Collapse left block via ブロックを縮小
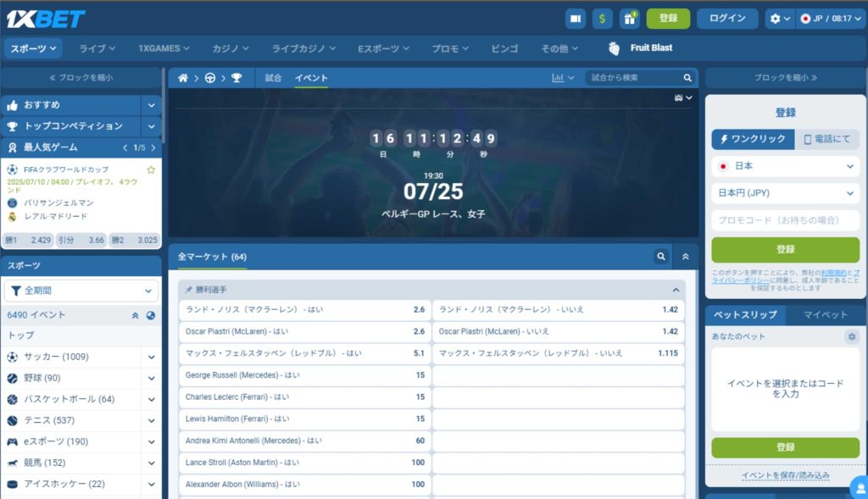Image resolution: width=868 pixels, height=499 pixels. point(81,78)
